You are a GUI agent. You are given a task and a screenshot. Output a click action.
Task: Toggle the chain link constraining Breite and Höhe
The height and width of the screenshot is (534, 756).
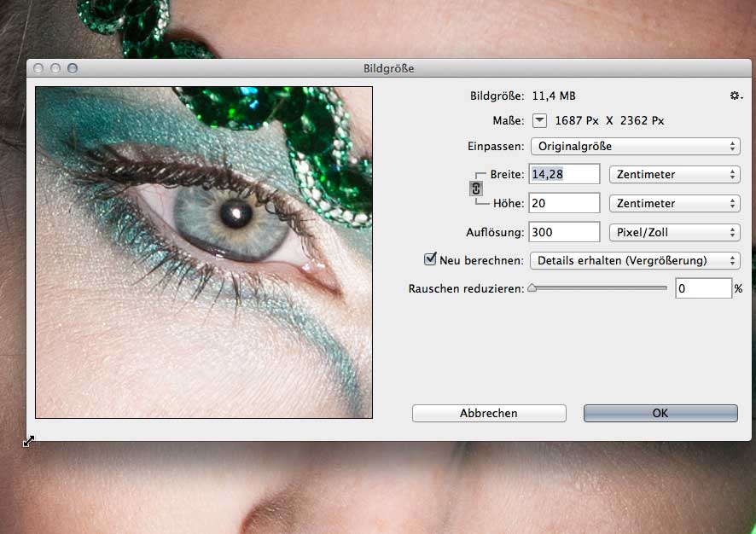[476, 189]
